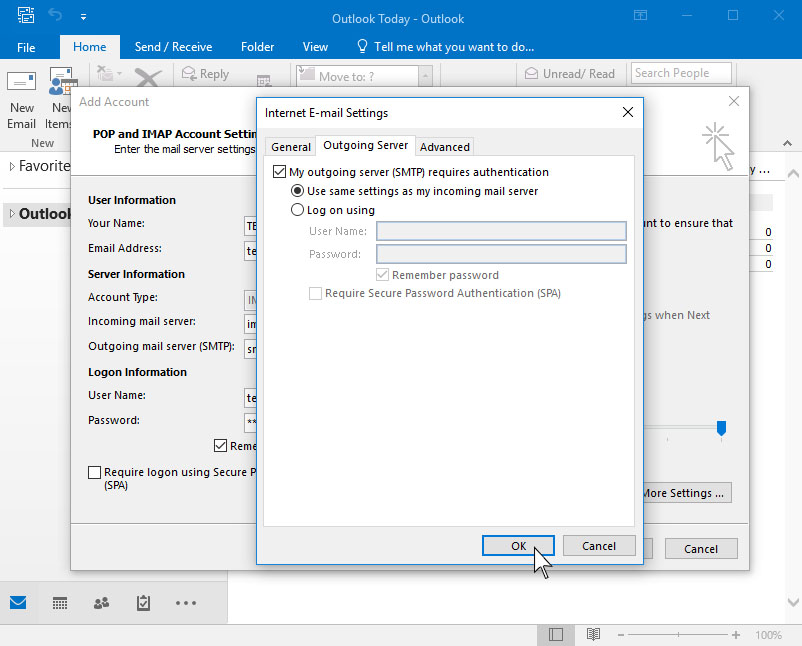Screen dimensions: 802x646
Task: Open Customize Quick Access Toolbar dropdown
Action: point(83,17)
